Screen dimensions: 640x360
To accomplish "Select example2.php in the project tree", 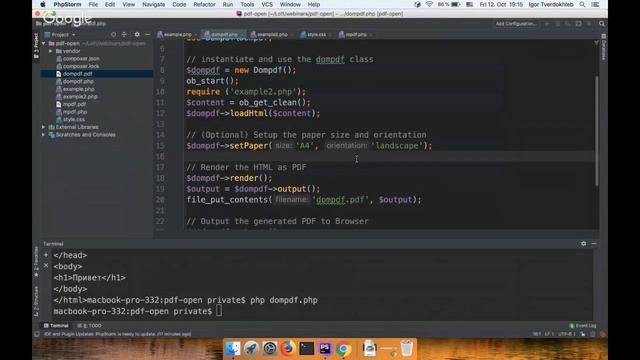I will click(x=80, y=97).
